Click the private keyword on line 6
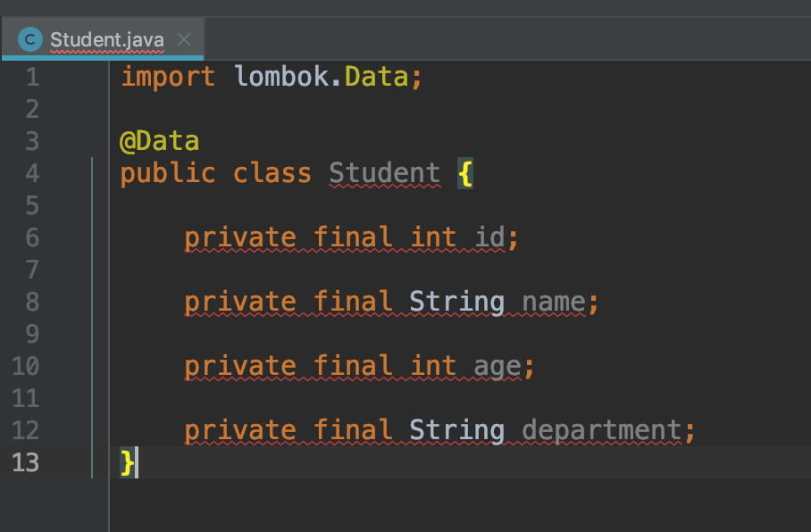 (x=240, y=237)
